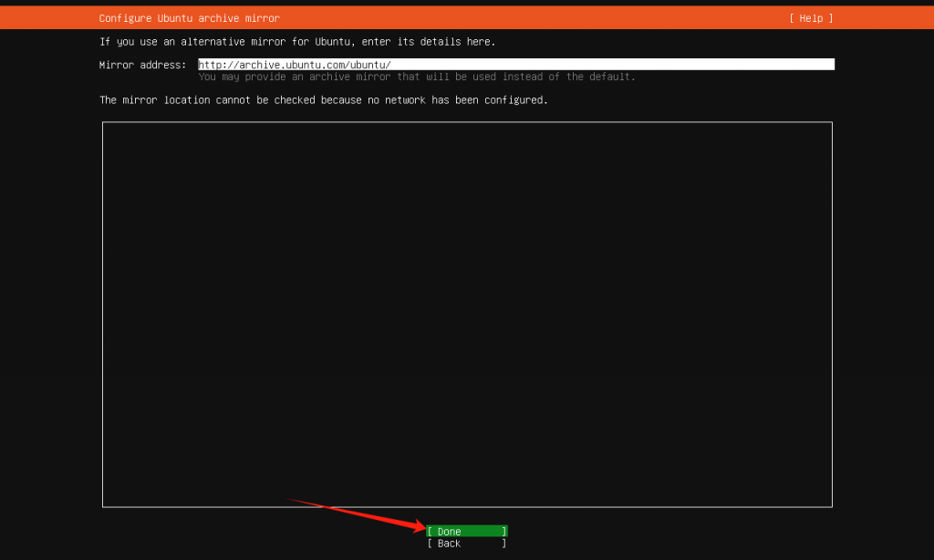934x560 pixels.
Task: Focus the Mirror address input field
Action: coord(515,65)
